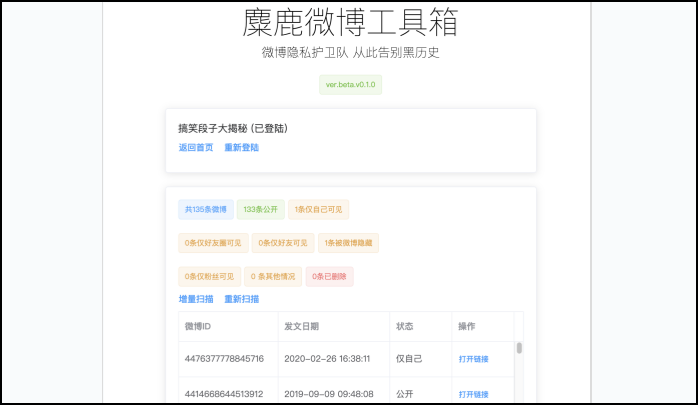
Task: Select the 0条仅粉丝可见 tag
Action: coord(209,276)
